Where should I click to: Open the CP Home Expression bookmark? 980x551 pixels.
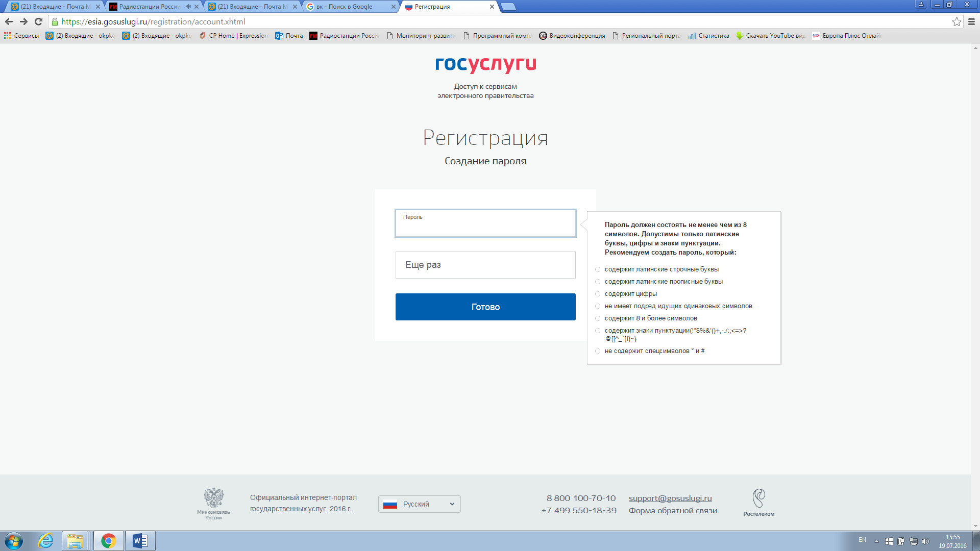(x=233, y=36)
